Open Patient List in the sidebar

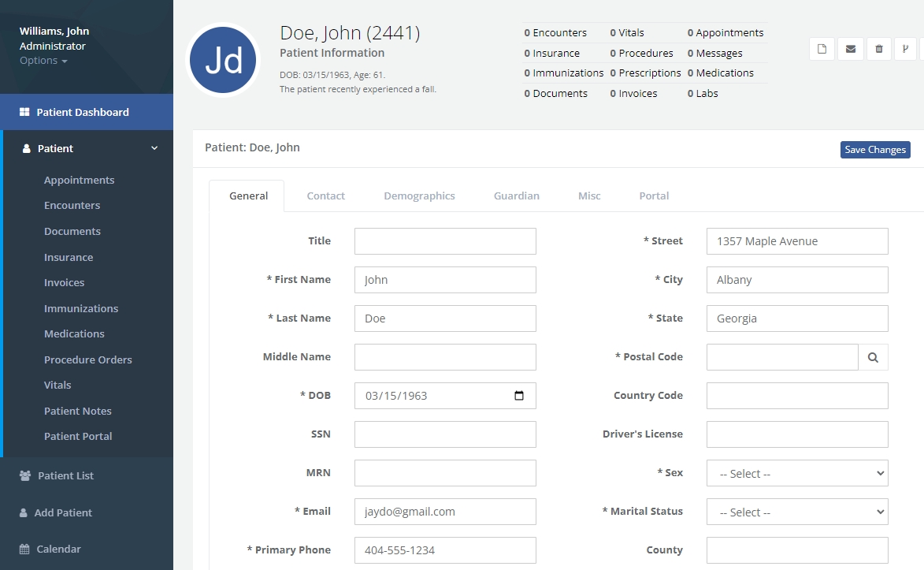coord(65,475)
